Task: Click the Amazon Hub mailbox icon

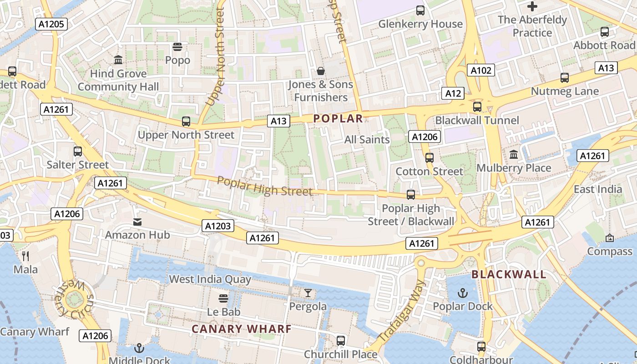Action: pyautogui.click(x=137, y=222)
